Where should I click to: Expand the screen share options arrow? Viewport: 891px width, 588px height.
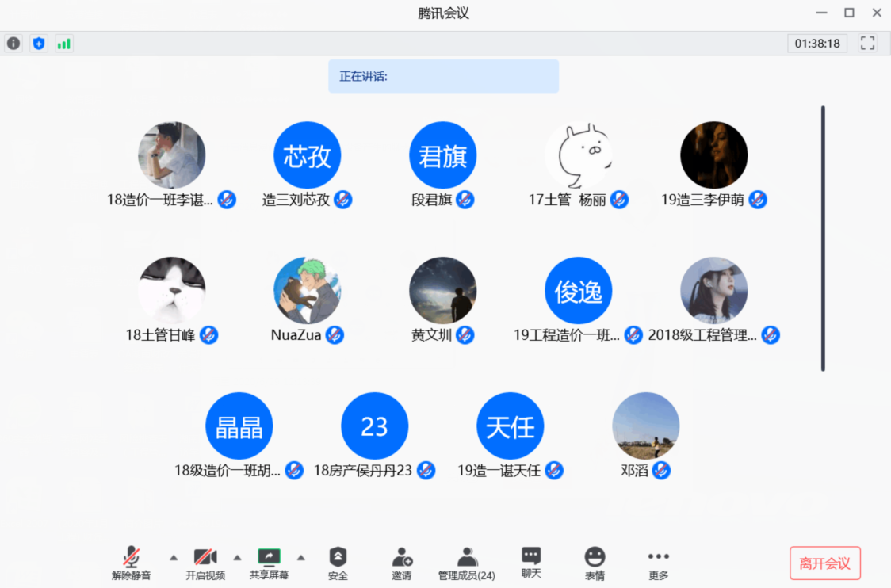click(x=300, y=558)
